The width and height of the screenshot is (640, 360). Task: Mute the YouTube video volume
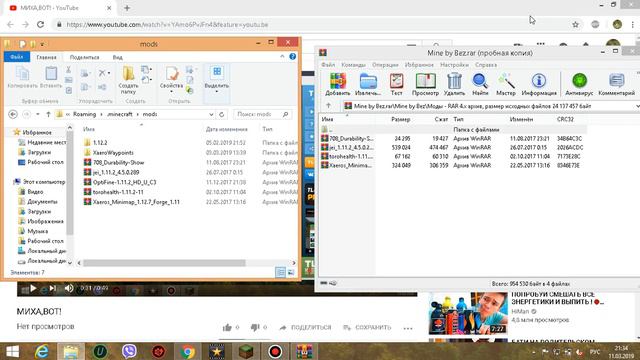69,288
